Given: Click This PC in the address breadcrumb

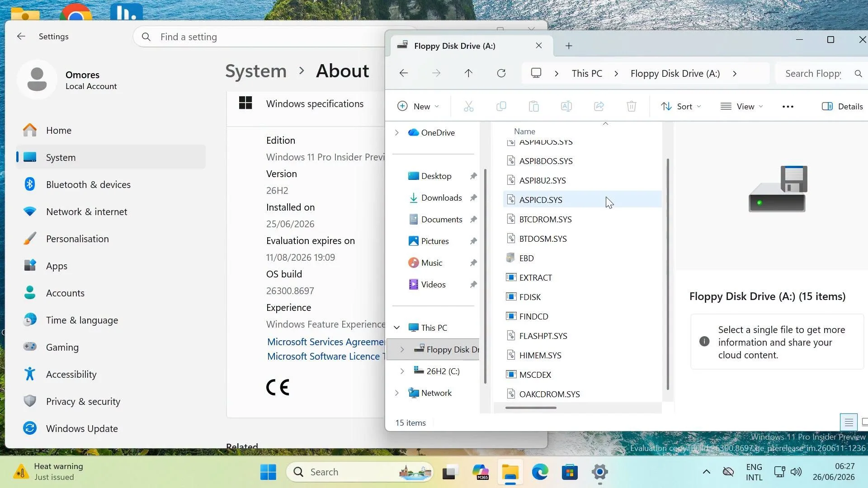Looking at the screenshot, I should pos(587,73).
